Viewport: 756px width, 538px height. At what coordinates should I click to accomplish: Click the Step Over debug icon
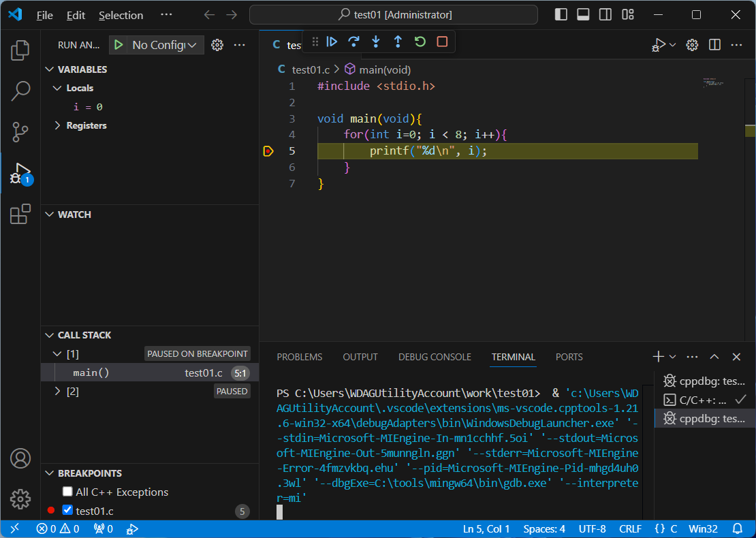[x=353, y=42]
